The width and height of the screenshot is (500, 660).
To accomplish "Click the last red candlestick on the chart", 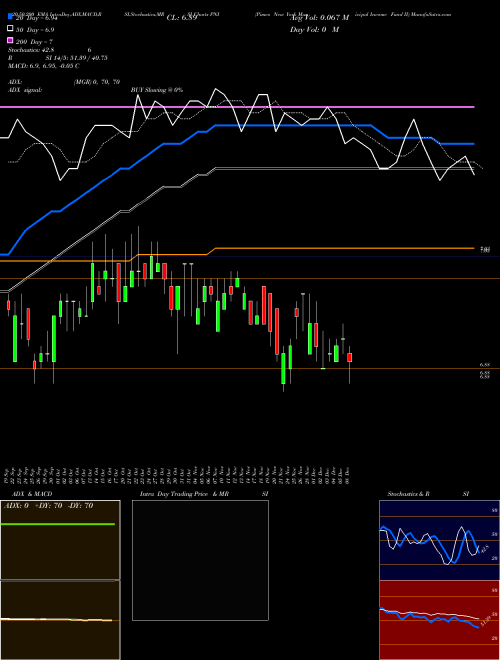I will click(349, 357).
